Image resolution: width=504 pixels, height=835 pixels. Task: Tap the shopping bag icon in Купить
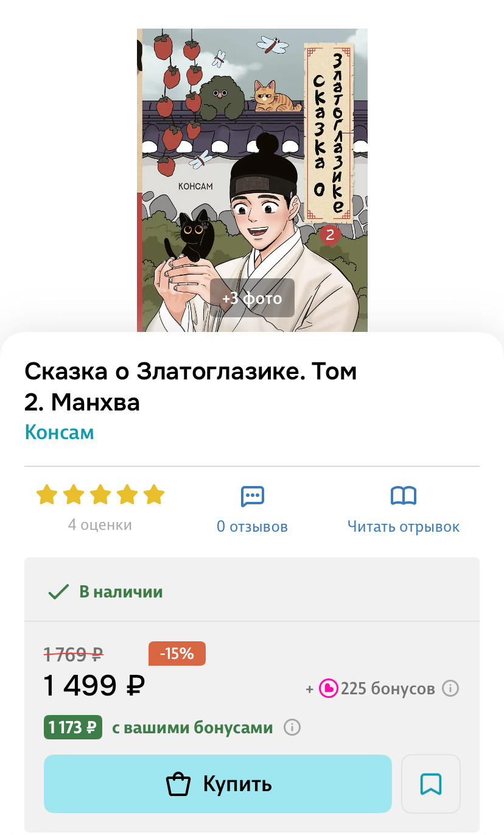click(178, 784)
